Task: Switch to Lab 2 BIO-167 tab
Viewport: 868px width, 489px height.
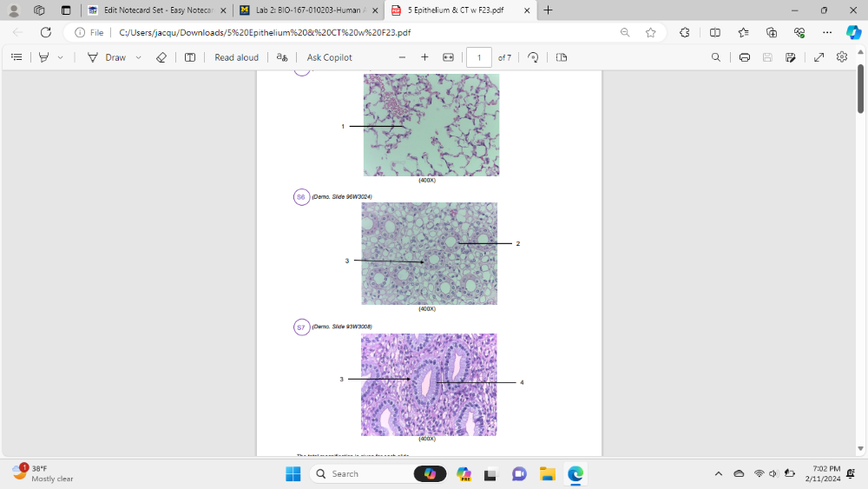Action: (304, 10)
